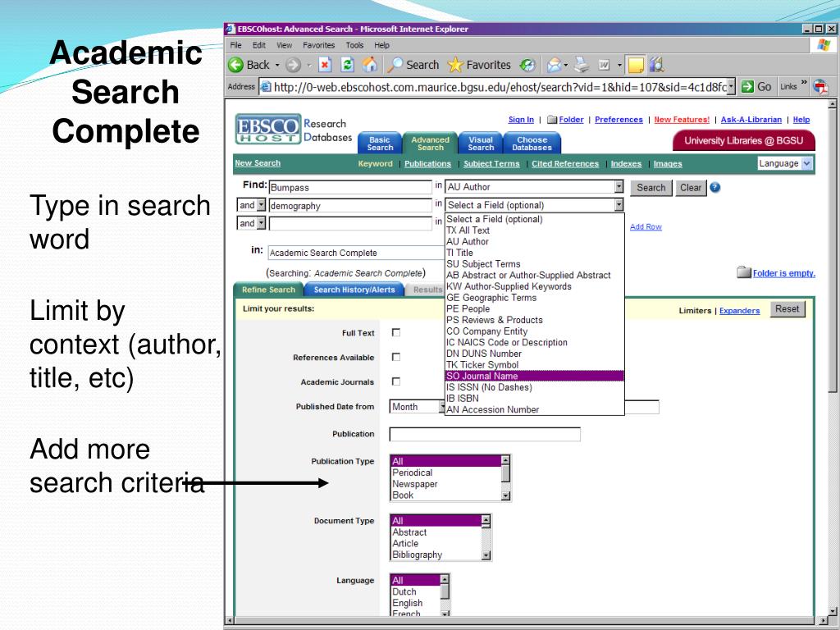Open the Preferences link

pos(619,120)
